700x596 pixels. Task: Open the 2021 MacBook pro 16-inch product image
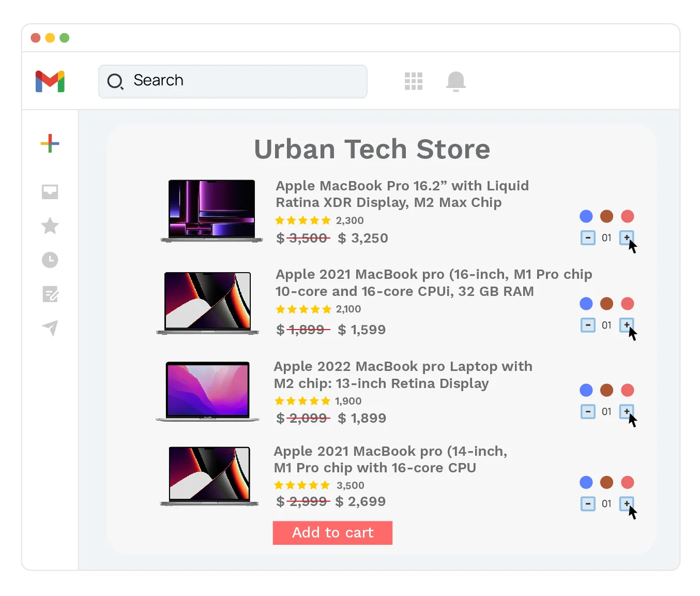(208, 303)
